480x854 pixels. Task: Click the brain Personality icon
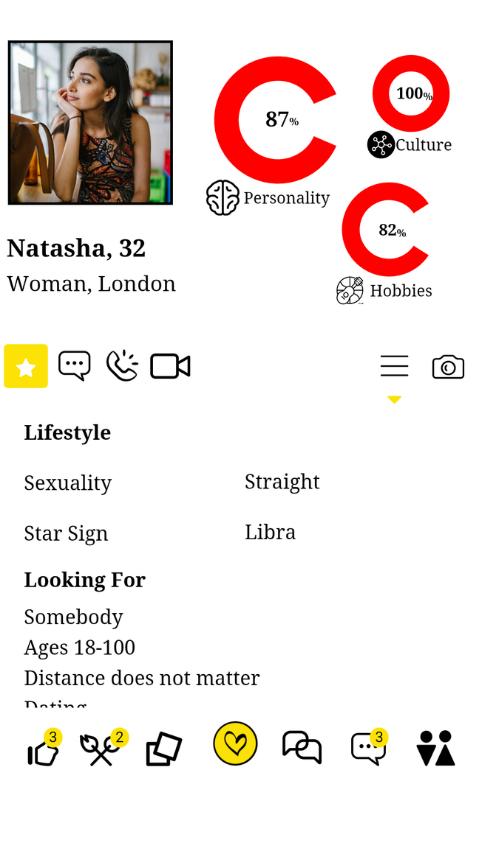tap(222, 198)
